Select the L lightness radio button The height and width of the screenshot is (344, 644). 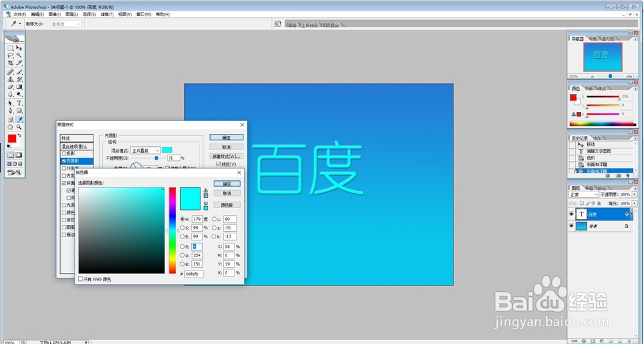[x=214, y=219]
